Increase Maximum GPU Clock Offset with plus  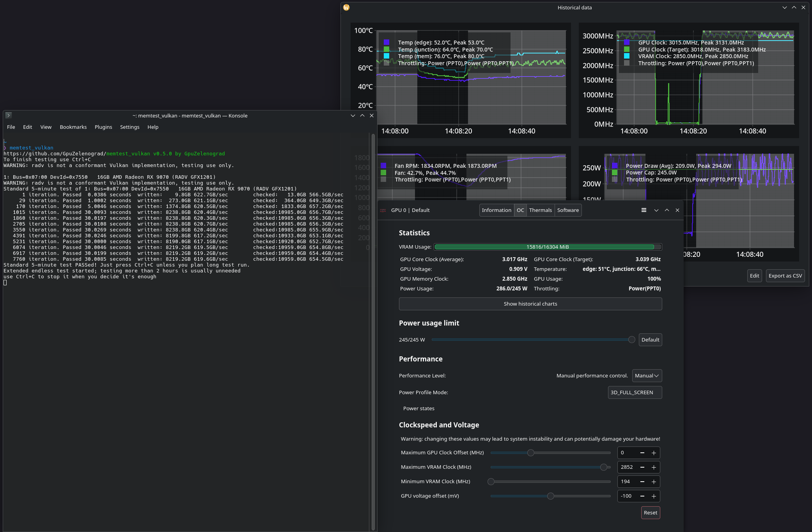click(654, 453)
